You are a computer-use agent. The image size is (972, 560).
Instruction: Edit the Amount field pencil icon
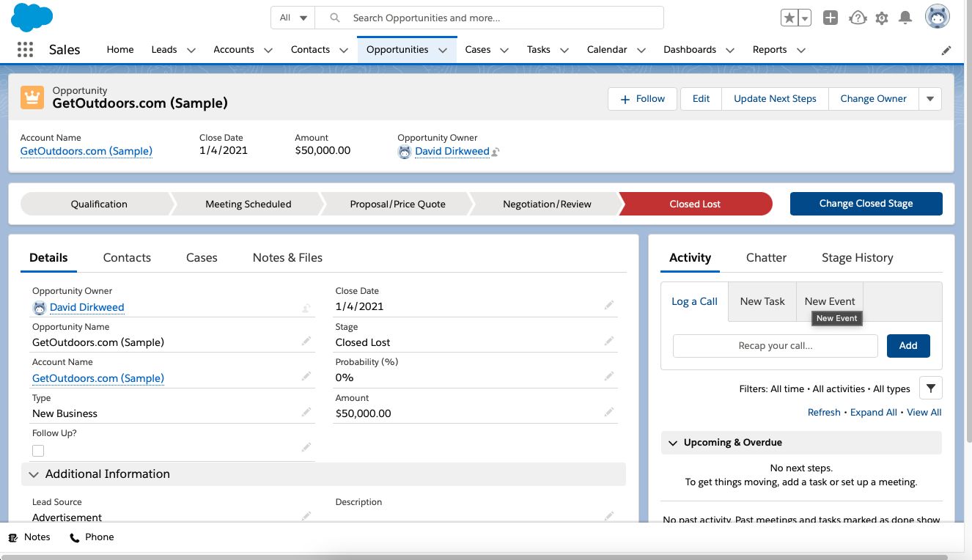(x=608, y=413)
